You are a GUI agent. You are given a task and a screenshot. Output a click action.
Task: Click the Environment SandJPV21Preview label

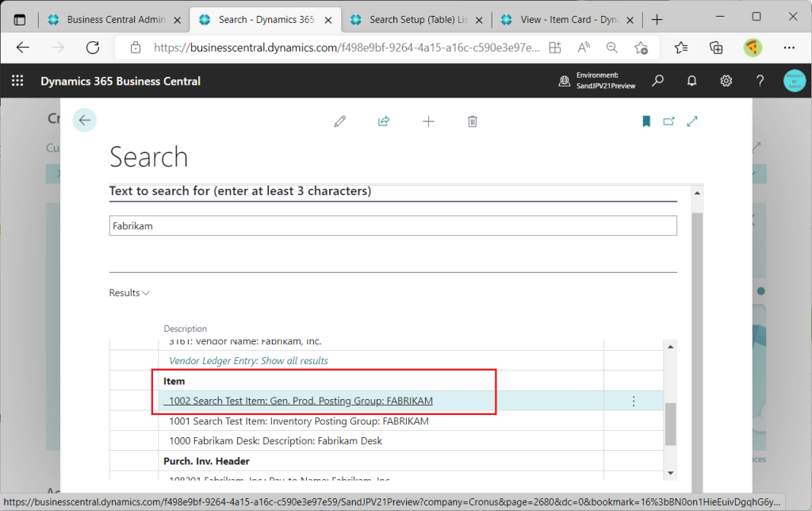point(606,81)
